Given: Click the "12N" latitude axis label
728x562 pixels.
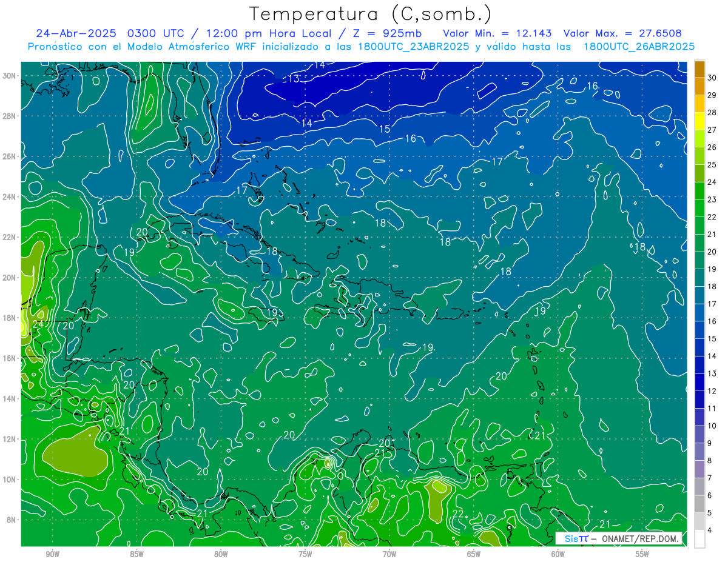Looking at the screenshot, I should pyautogui.click(x=10, y=439).
